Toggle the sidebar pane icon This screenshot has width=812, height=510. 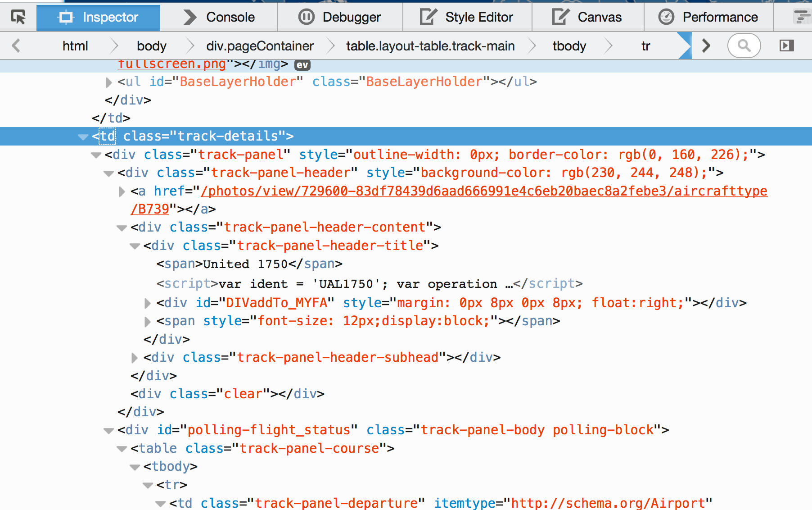click(x=786, y=46)
